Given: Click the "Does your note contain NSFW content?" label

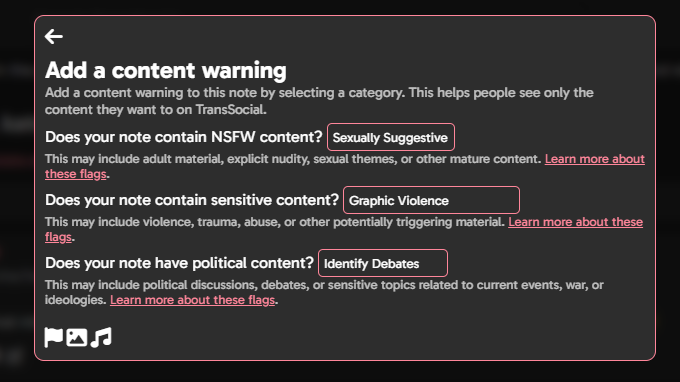Looking at the screenshot, I should (x=184, y=137).
